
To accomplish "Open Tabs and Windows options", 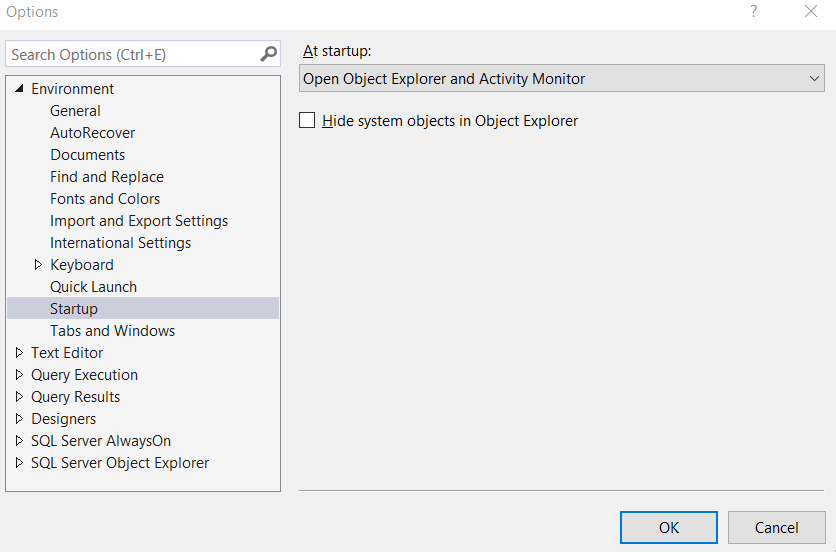I will pyautogui.click(x=112, y=331).
